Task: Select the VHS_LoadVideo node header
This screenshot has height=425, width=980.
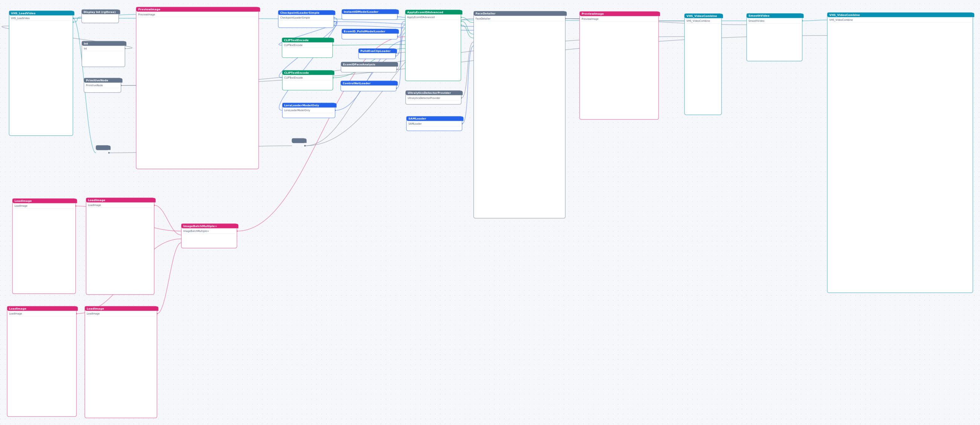Action: (x=41, y=13)
